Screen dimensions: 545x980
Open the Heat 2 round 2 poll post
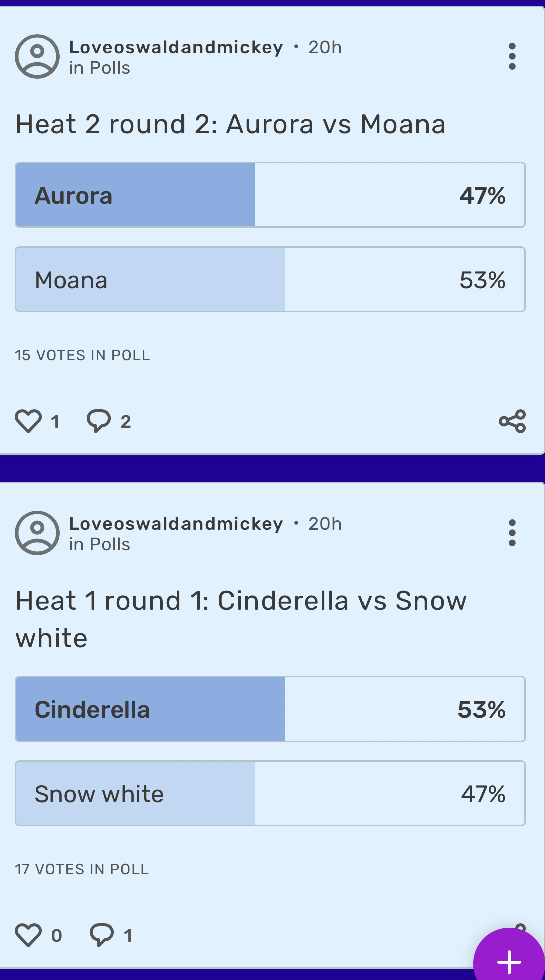pos(230,124)
